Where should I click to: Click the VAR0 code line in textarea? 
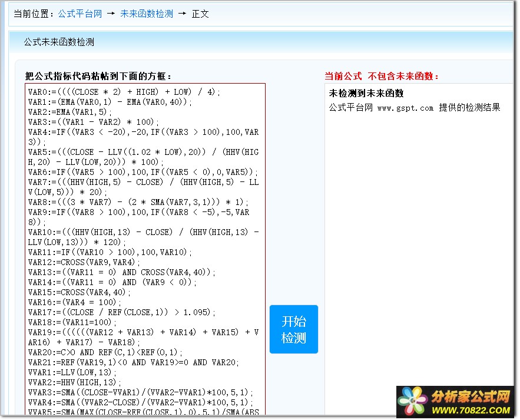124,92
